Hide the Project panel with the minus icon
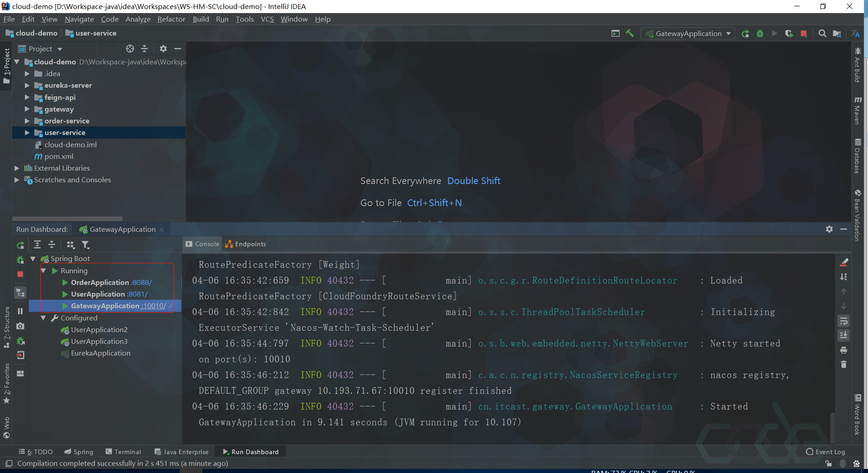Image resolution: width=868 pixels, height=473 pixels. (x=178, y=49)
